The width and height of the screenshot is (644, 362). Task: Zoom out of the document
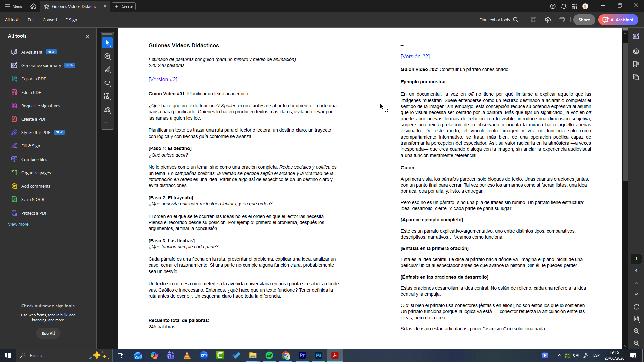coord(636,343)
